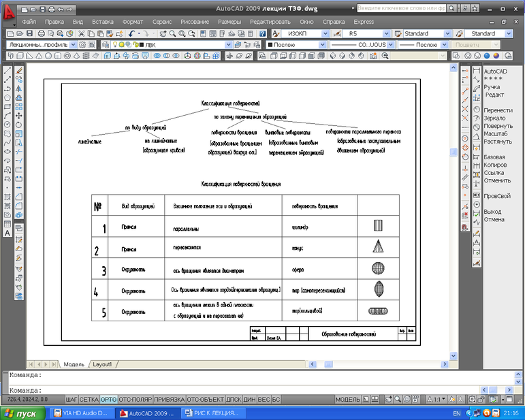Select the Line drawing tool
The height and width of the screenshot is (420, 525).
click(7, 70)
